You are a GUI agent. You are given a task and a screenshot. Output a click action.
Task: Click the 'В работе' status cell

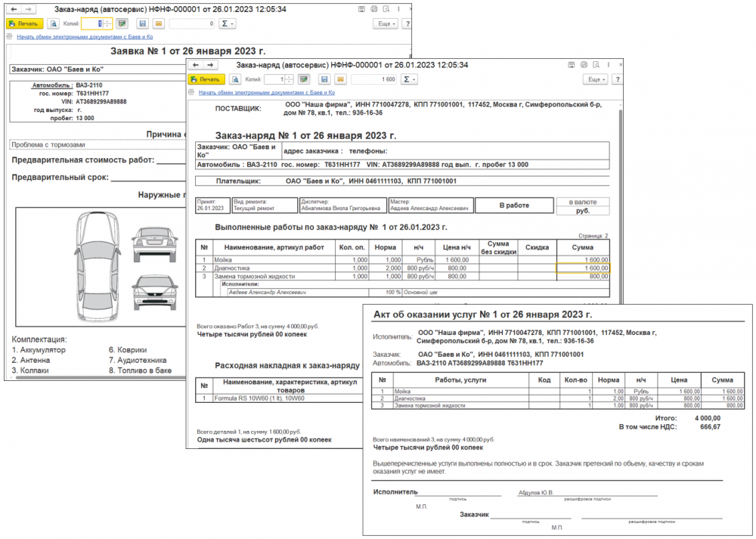click(514, 206)
